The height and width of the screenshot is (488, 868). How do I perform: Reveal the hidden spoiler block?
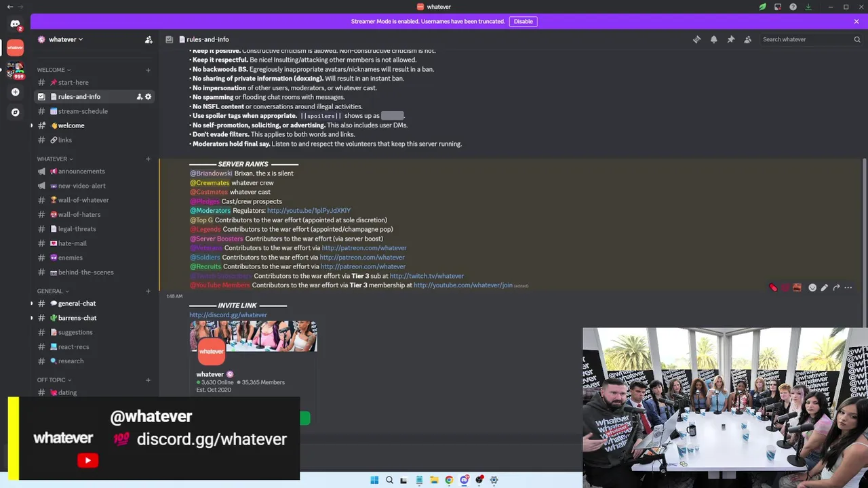(x=393, y=116)
